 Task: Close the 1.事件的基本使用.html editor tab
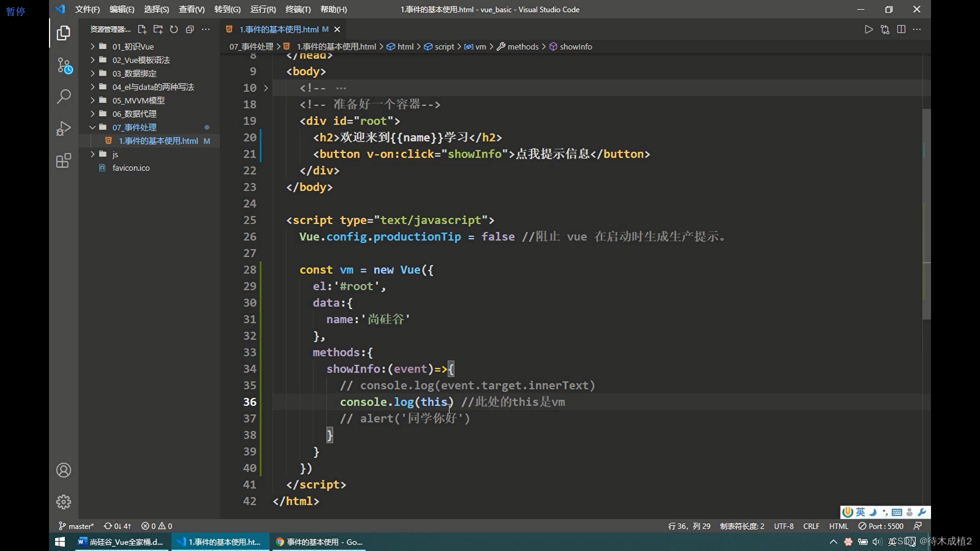(x=337, y=30)
